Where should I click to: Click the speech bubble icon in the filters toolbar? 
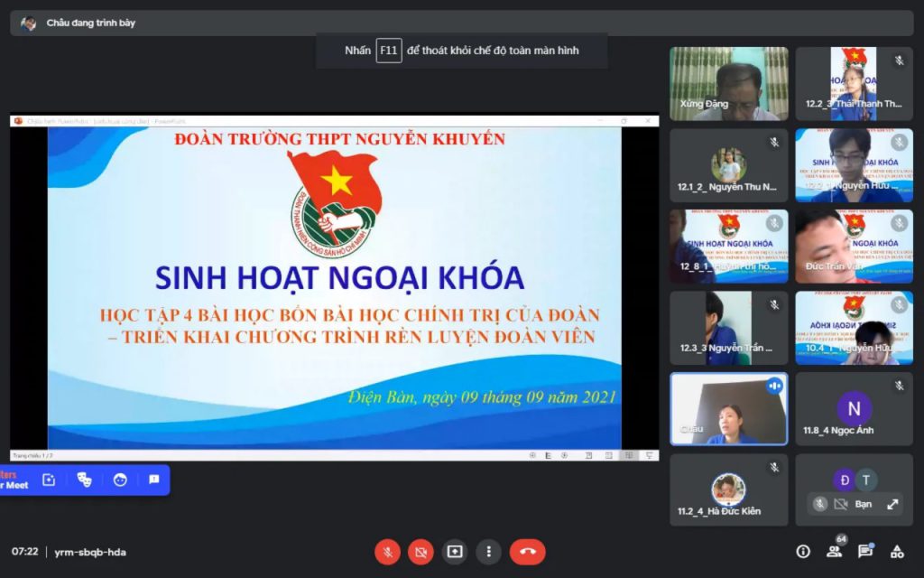click(154, 480)
